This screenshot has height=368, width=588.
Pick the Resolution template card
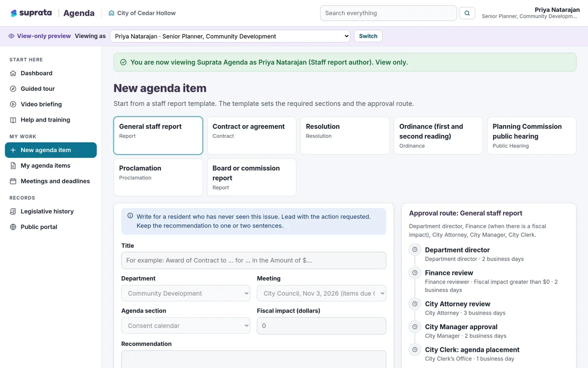coord(345,135)
